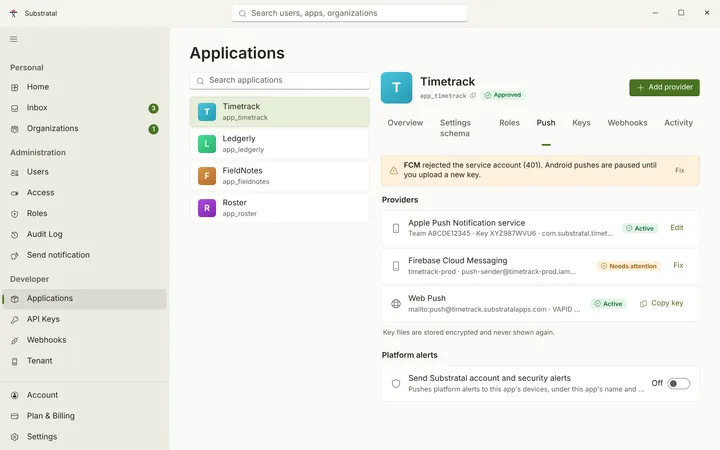Viewport: 720px width, 450px height.
Task: Click the Webhooks sidebar icon
Action: pyautogui.click(x=15, y=341)
